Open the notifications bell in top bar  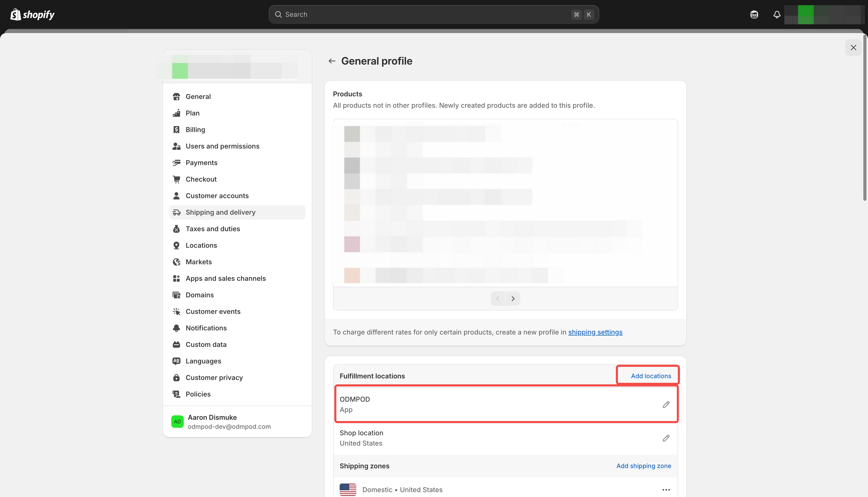coord(777,14)
